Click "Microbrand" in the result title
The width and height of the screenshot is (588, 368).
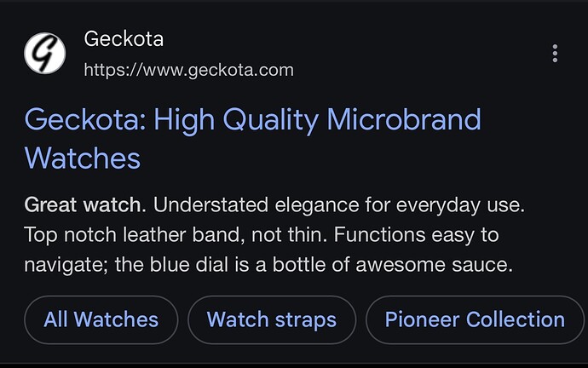pos(404,119)
